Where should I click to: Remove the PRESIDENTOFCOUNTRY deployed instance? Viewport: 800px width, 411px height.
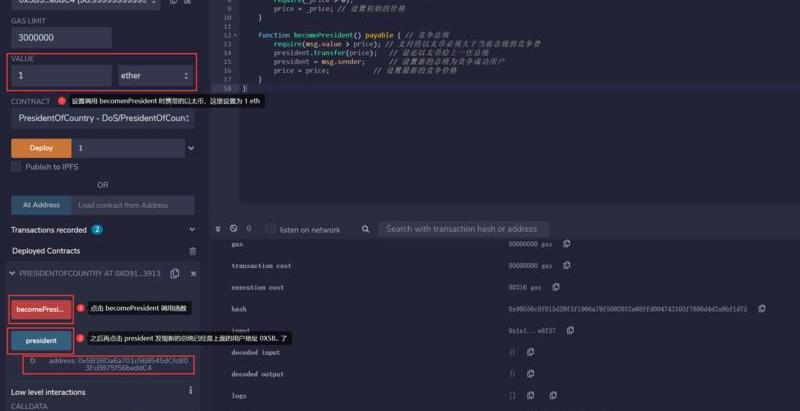pos(193,274)
